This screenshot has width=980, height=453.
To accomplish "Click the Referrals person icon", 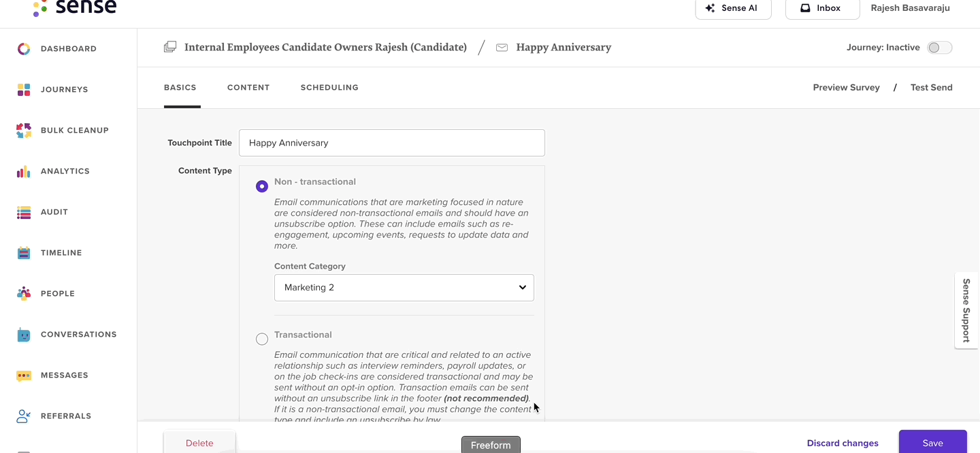I will [24, 416].
